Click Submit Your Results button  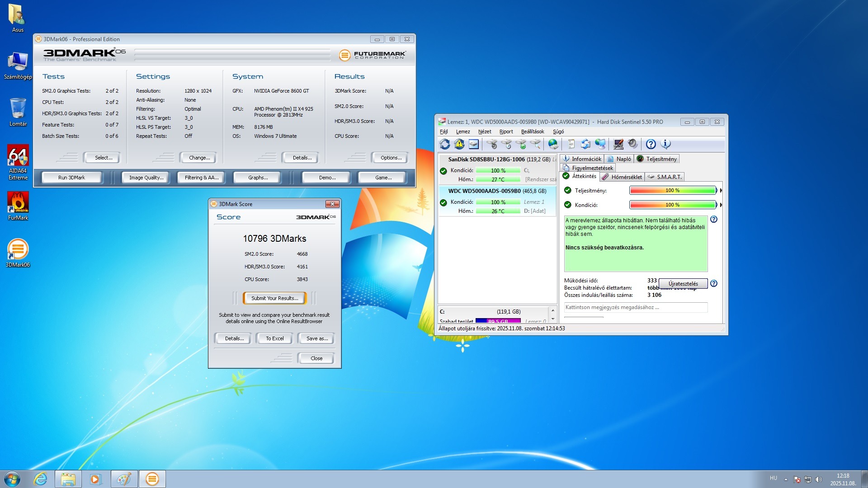click(274, 298)
